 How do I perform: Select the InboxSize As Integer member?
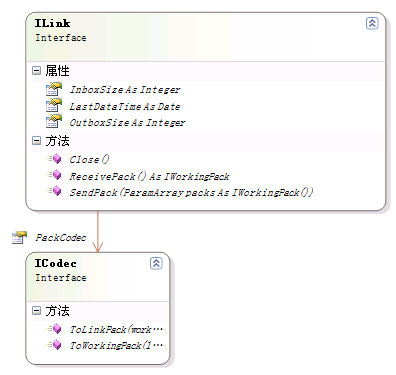[x=125, y=90]
